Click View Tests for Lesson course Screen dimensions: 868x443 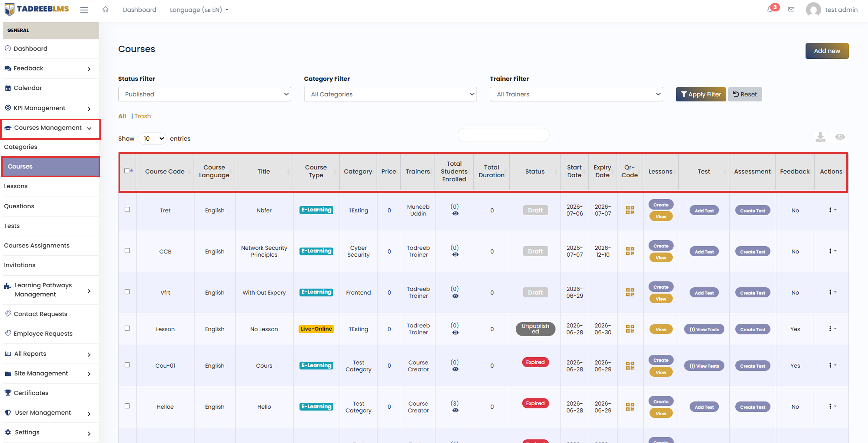(704, 329)
